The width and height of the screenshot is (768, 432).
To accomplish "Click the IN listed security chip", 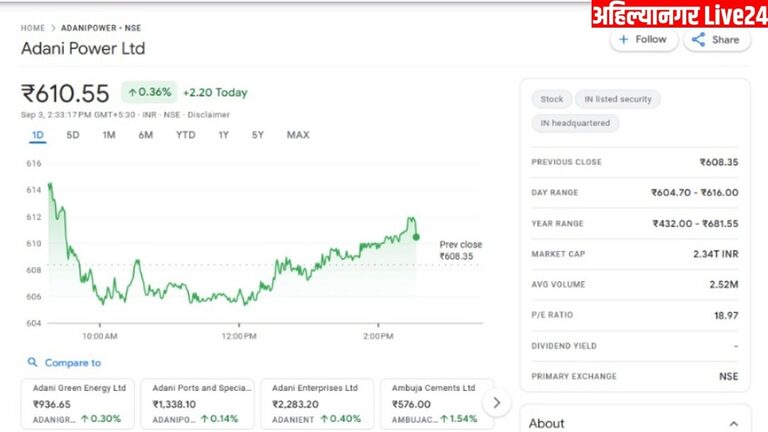I will 617,99.
